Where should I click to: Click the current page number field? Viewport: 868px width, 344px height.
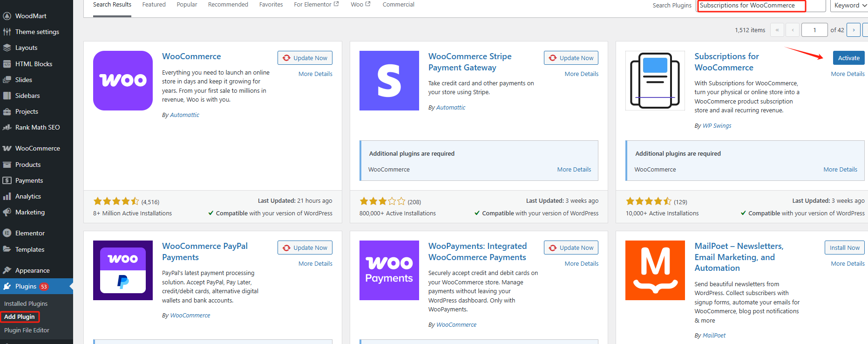click(814, 30)
